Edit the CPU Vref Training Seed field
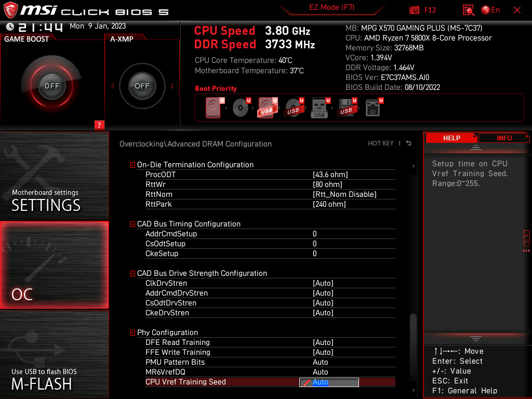 [x=329, y=382]
